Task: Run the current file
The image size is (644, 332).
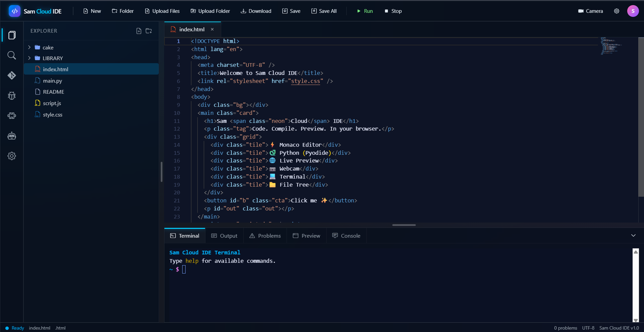Action: [365, 11]
